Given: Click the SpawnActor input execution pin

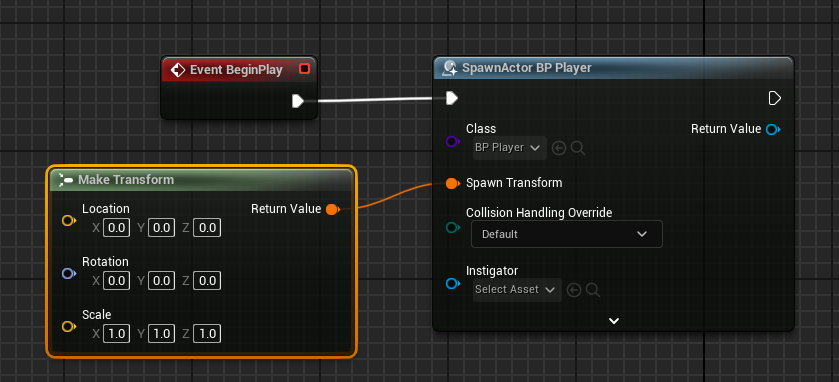Looking at the screenshot, I should 452,98.
